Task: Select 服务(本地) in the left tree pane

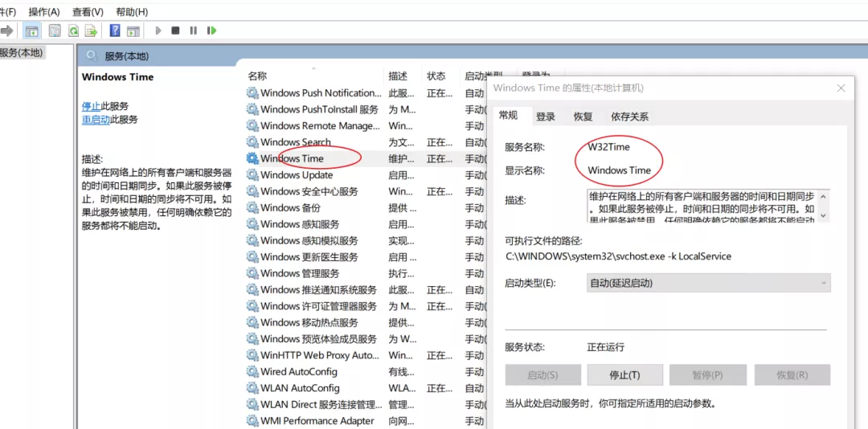Action: click(22, 52)
